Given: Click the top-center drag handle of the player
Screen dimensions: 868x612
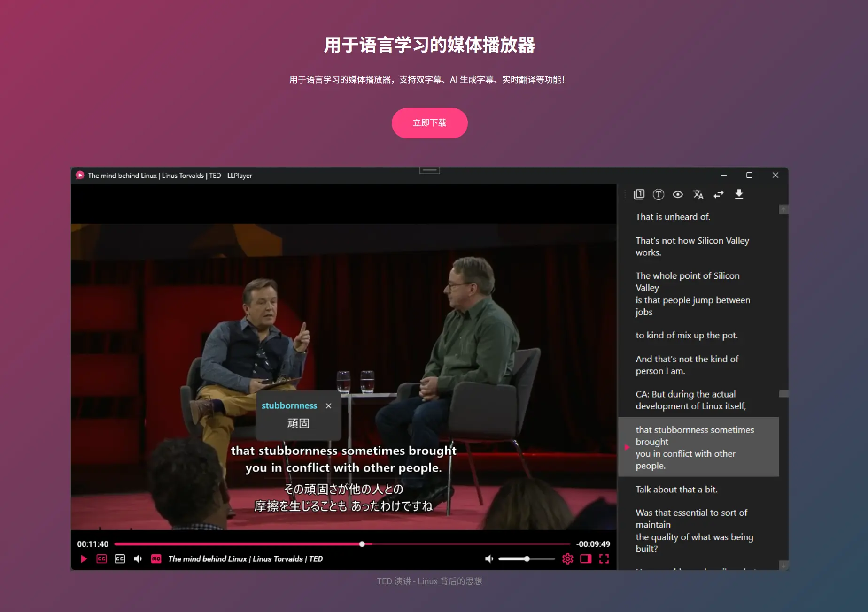Looking at the screenshot, I should coord(429,170).
